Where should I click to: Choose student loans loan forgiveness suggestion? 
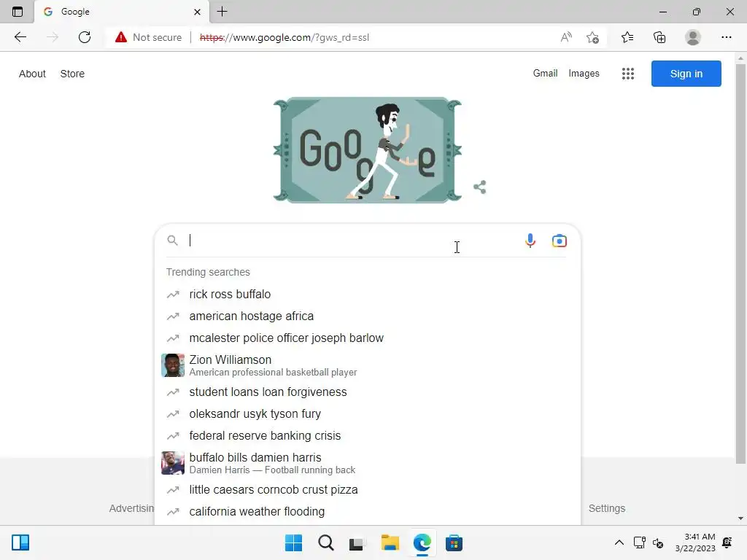tap(367, 392)
